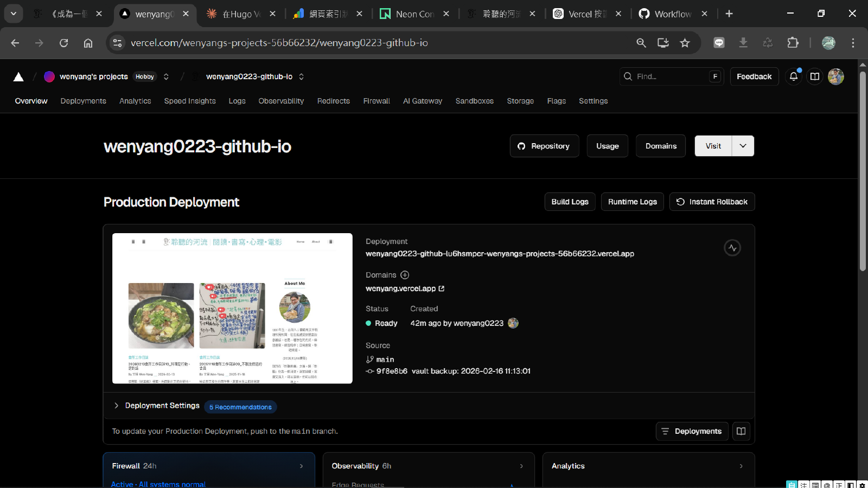
Task: Open the notifications bell
Action: click(793, 76)
